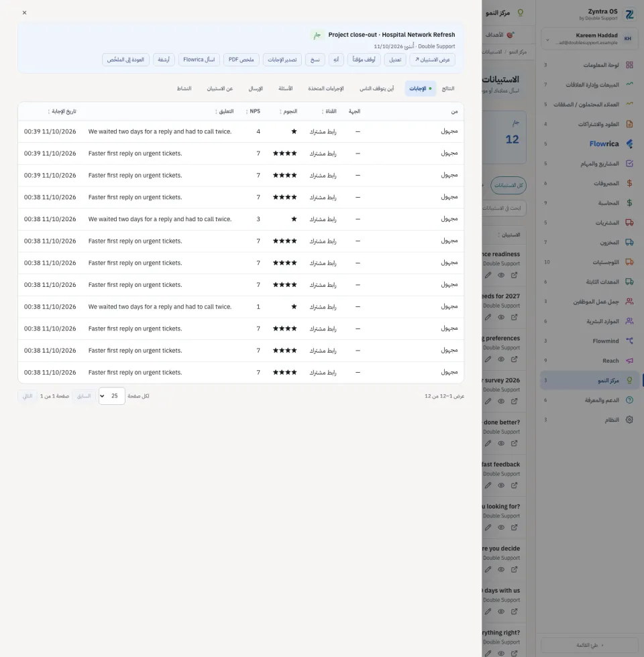Sort by تاريخ الإجابة column header
644x657 pixels.
click(62, 111)
